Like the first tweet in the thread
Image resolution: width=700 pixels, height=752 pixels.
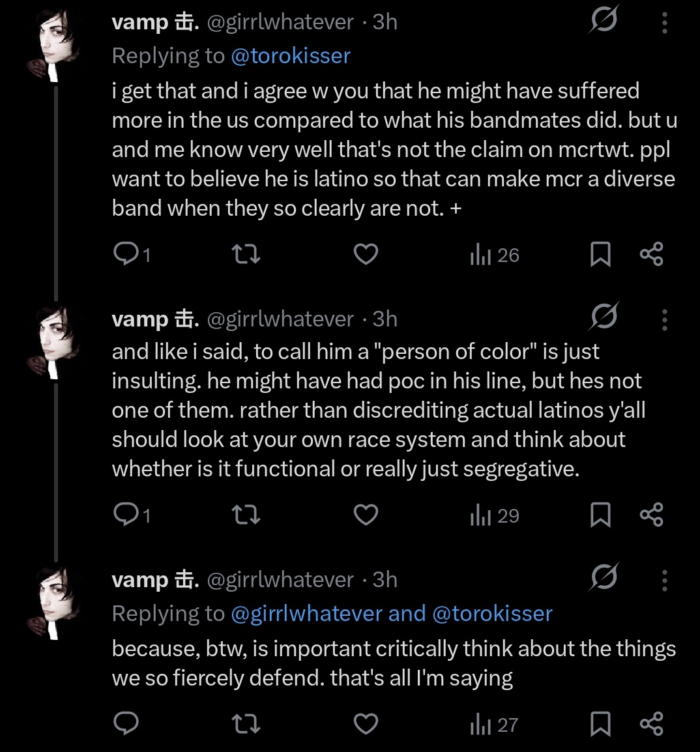point(366,254)
